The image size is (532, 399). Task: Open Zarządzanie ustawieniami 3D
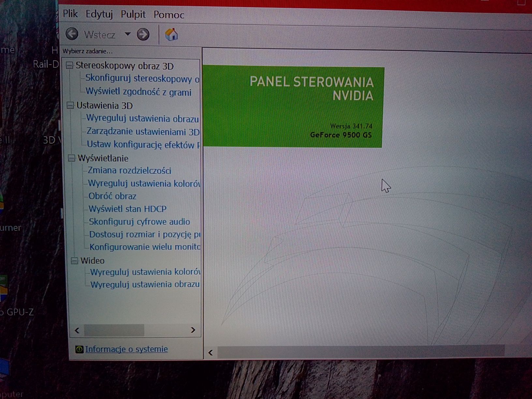click(143, 131)
